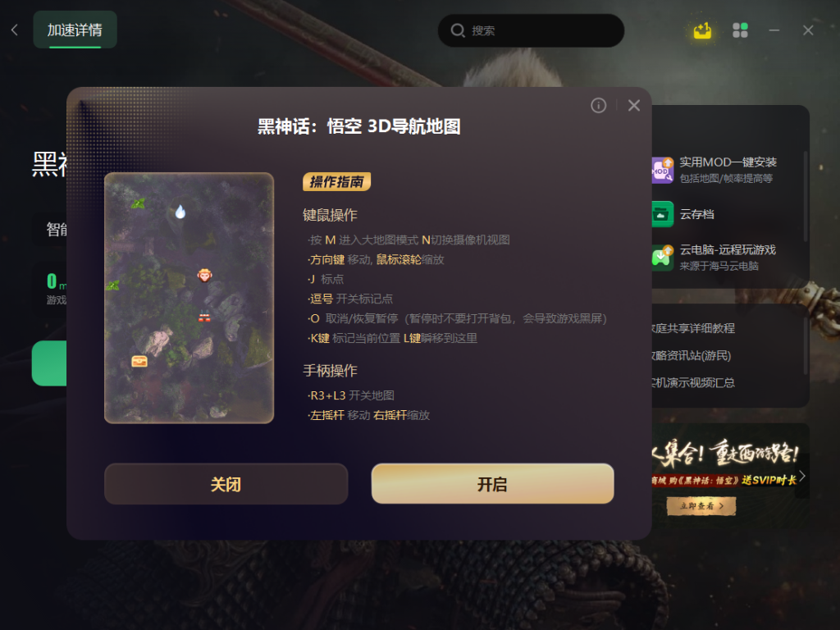Click the 开启 button
Viewport: 840px width, 630px height.
(492, 484)
